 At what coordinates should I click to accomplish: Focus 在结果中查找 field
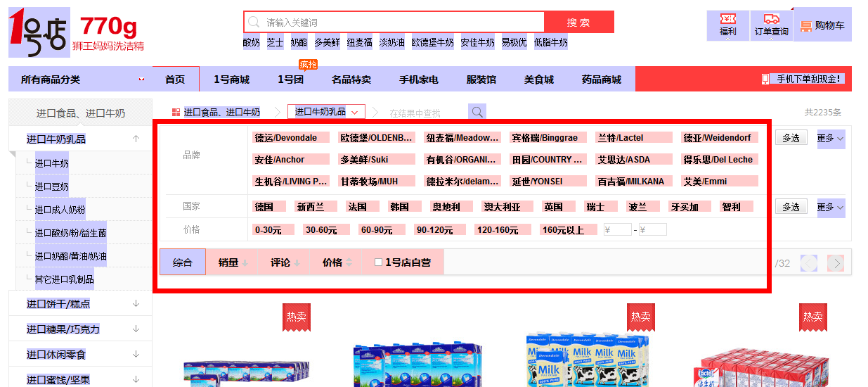[426, 113]
